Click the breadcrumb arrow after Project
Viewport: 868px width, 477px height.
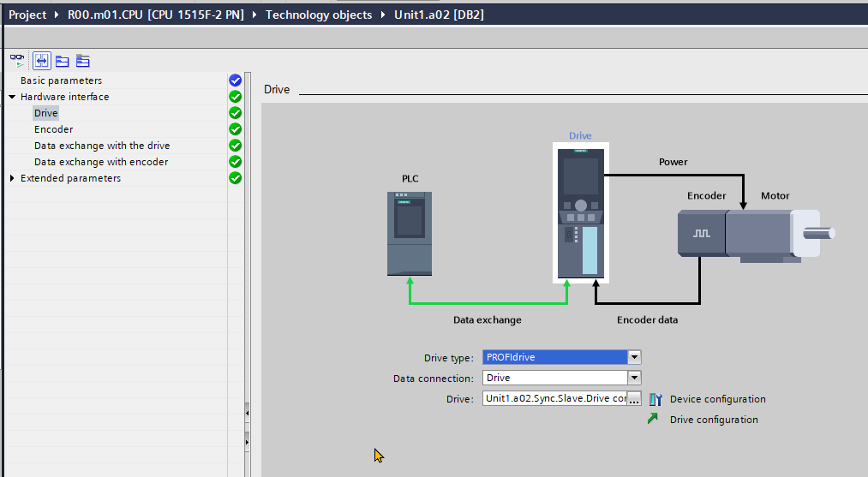click(57, 15)
